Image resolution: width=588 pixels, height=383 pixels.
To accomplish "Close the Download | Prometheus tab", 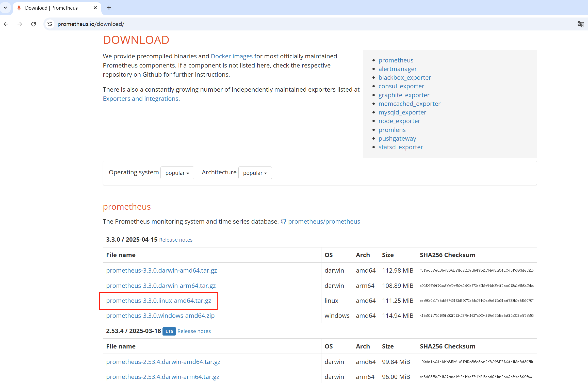I will [95, 8].
